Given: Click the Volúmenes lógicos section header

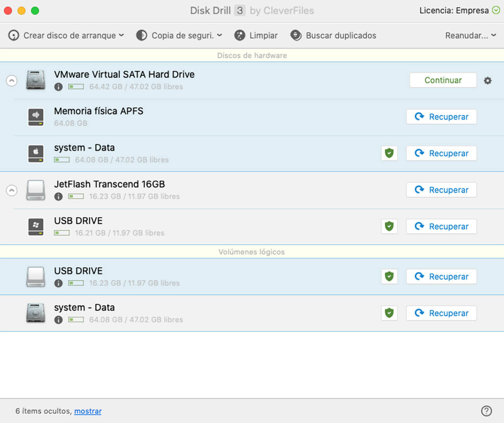Looking at the screenshot, I should [252, 252].
